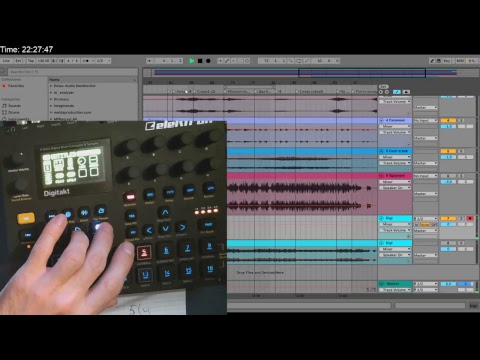Click the tempo value field
Screen dimensions: 480x360
[x=43, y=61]
